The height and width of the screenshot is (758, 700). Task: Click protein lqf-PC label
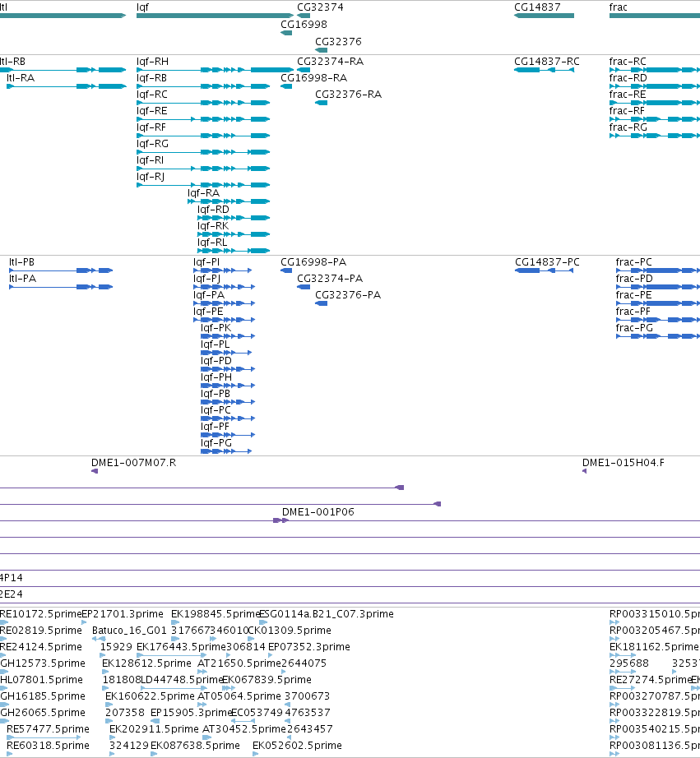216,410
